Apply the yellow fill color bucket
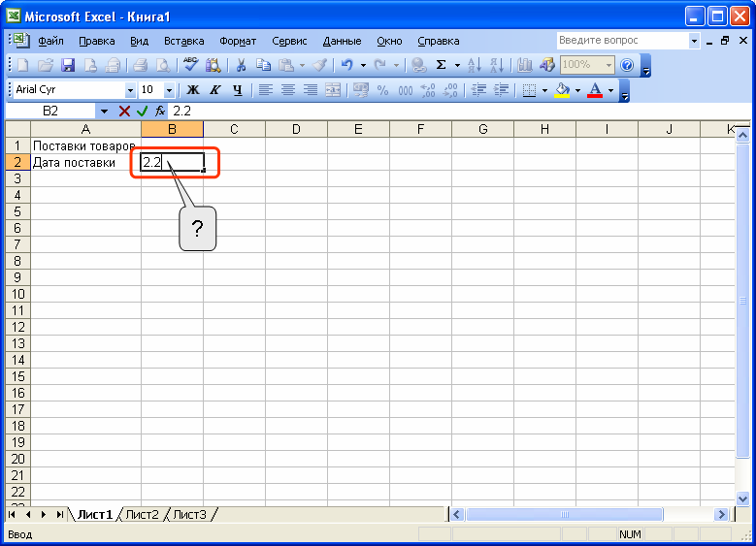The height and width of the screenshot is (546, 756). point(562,89)
